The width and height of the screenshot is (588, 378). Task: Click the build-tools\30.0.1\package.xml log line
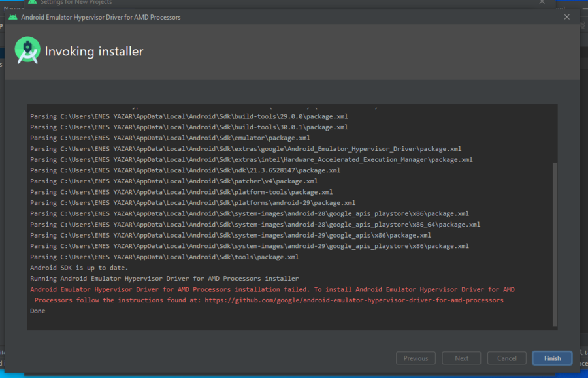tap(189, 127)
